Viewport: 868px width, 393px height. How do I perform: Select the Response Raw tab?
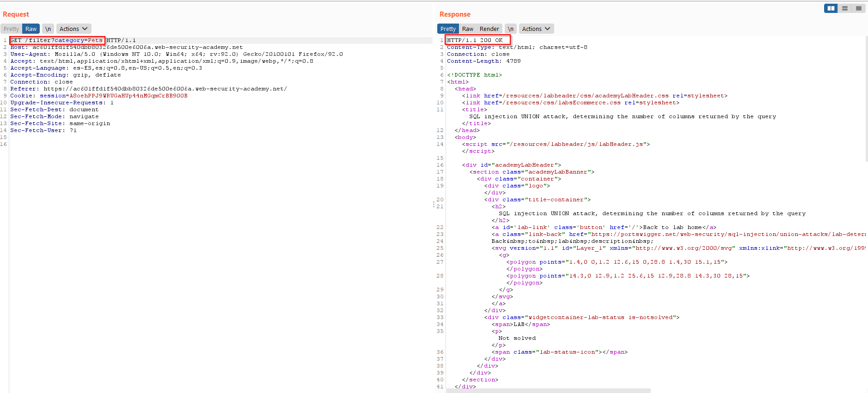click(x=468, y=29)
